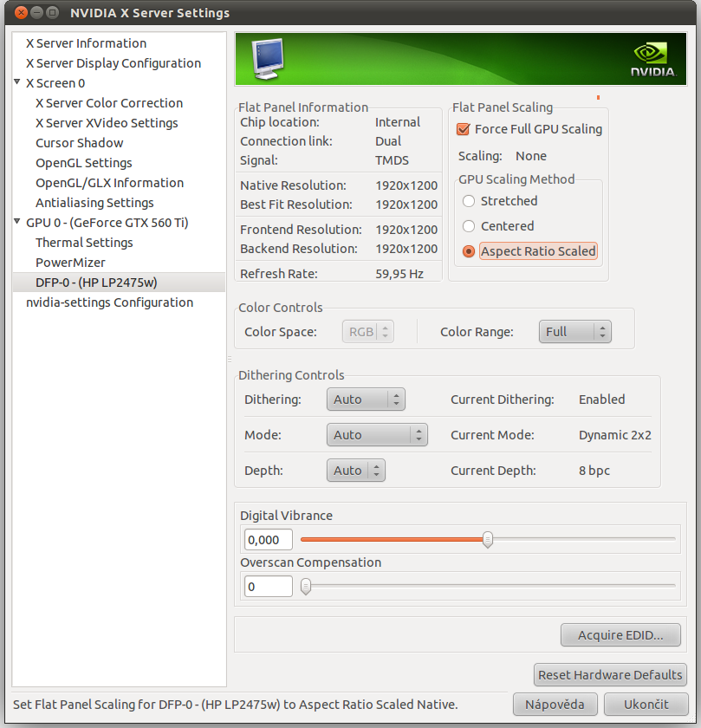
Task: Open PowerMizer page
Action: pos(70,263)
